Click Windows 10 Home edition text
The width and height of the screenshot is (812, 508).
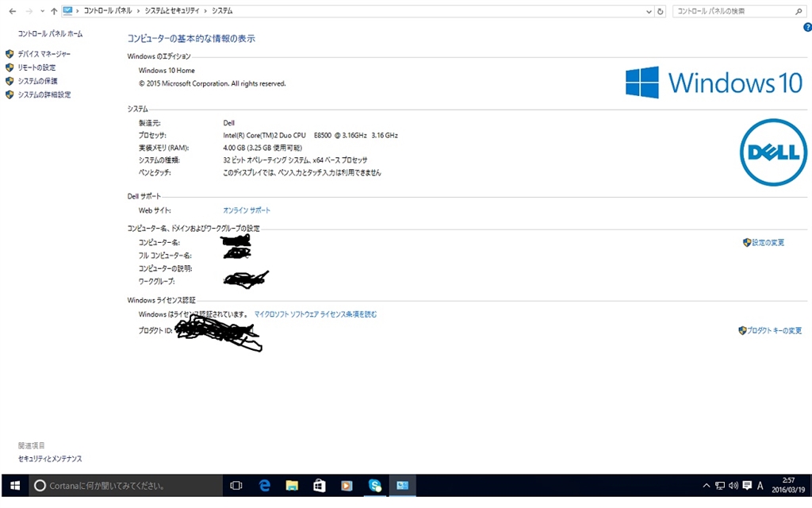[x=167, y=71]
